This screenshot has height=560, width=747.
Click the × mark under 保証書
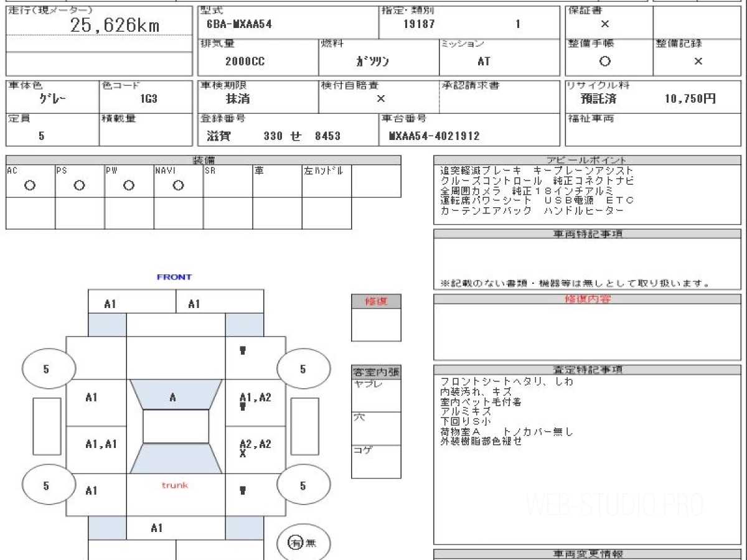click(605, 24)
